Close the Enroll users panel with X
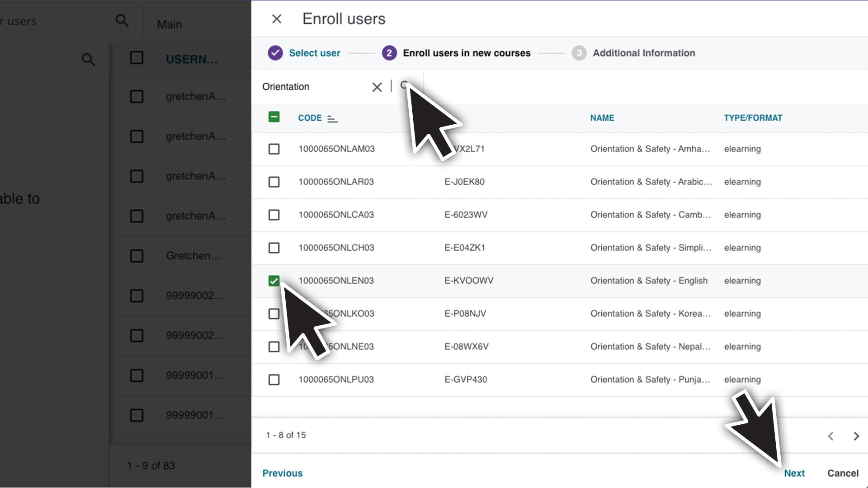This screenshot has height=488, width=868. (277, 19)
